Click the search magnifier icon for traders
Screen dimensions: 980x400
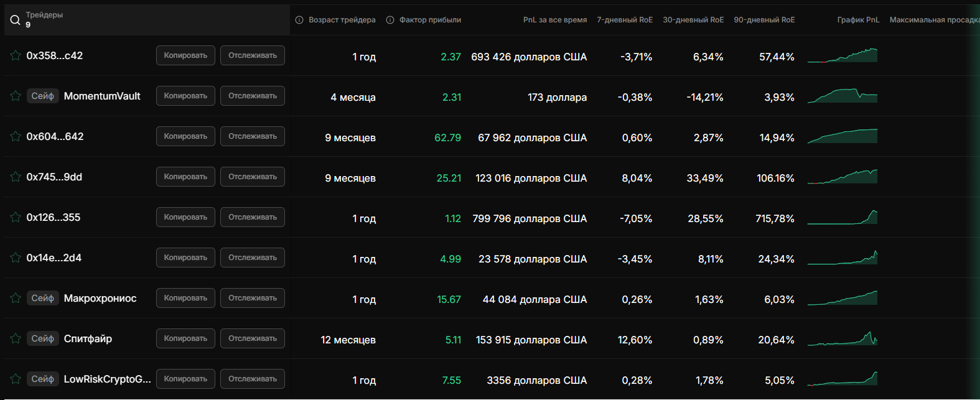(16, 20)
